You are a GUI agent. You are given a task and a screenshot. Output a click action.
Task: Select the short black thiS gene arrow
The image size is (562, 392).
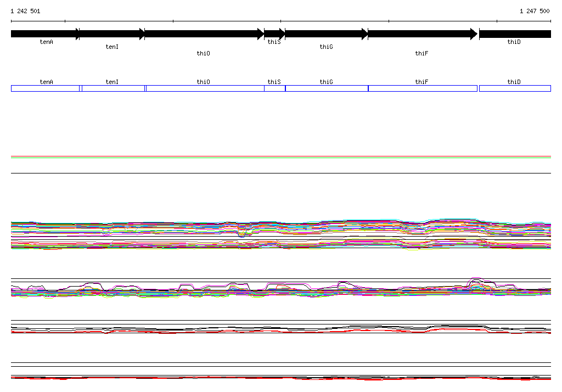coord(274,34)
